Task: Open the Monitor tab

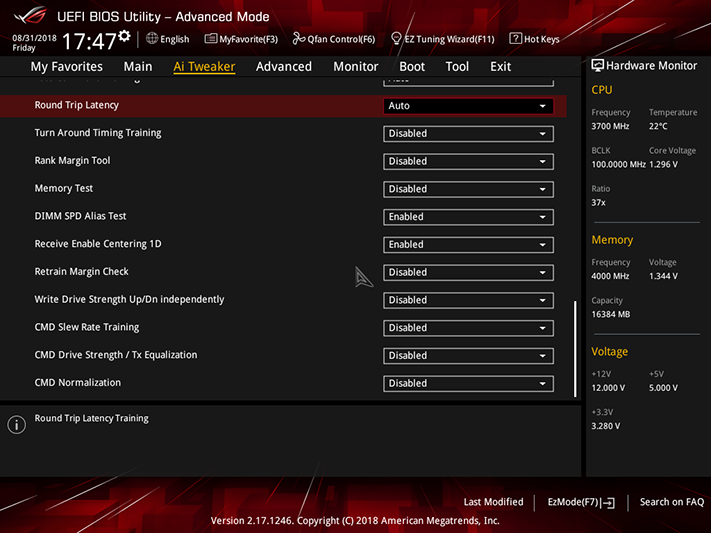Action: 356,67
